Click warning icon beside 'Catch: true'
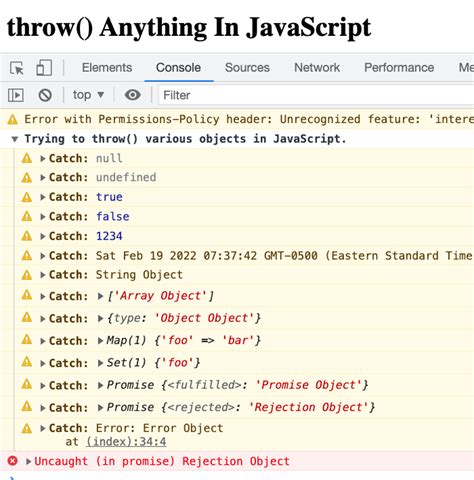Viewport: 474px width, 480px height. [x=27, y=197]
